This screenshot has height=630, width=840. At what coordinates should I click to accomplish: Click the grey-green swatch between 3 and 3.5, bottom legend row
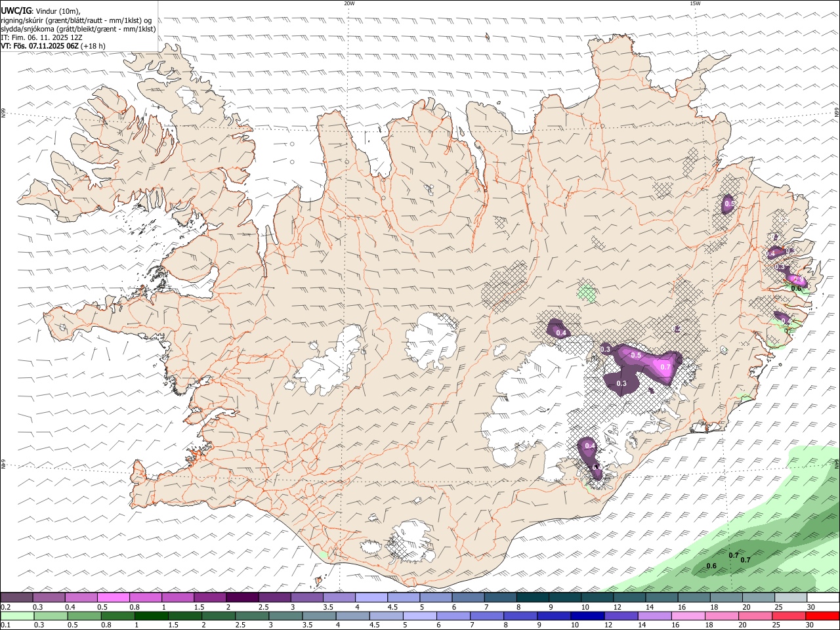(285, 616)
